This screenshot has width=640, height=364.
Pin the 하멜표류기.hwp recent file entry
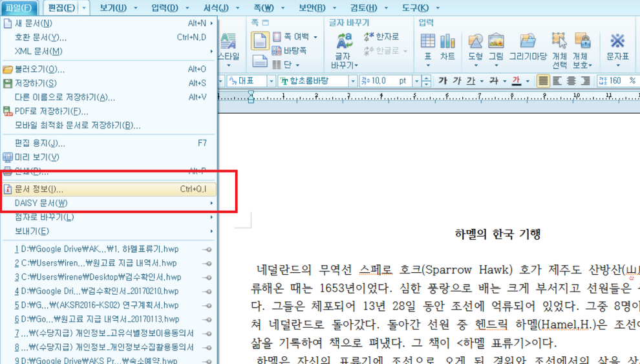pyautogui.click(x=207, y=250)
